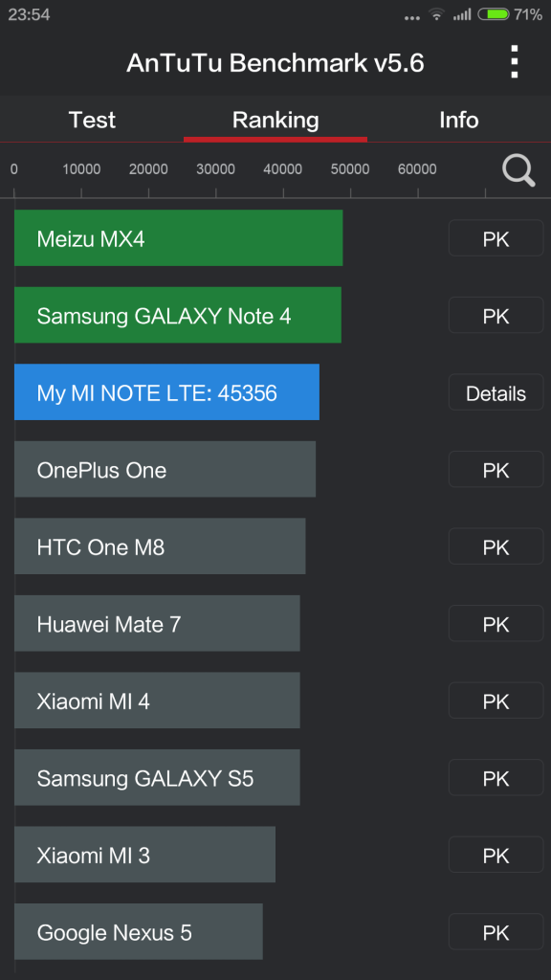551x980 pixels.
Task: Select the Xiaomi MI 3 score bar
Action: pyautogui.click(x=145, y=855)
